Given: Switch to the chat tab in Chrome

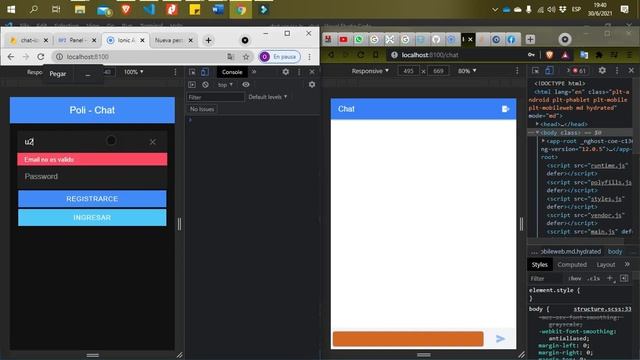Looking at the screenshot, I should click(29, 40).
